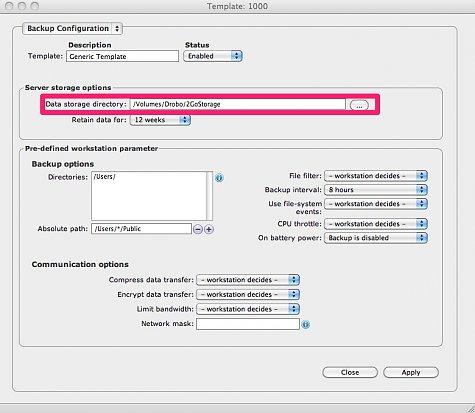Open the Use file-system events dropdown
475x413 pixels.
[376, 204]
